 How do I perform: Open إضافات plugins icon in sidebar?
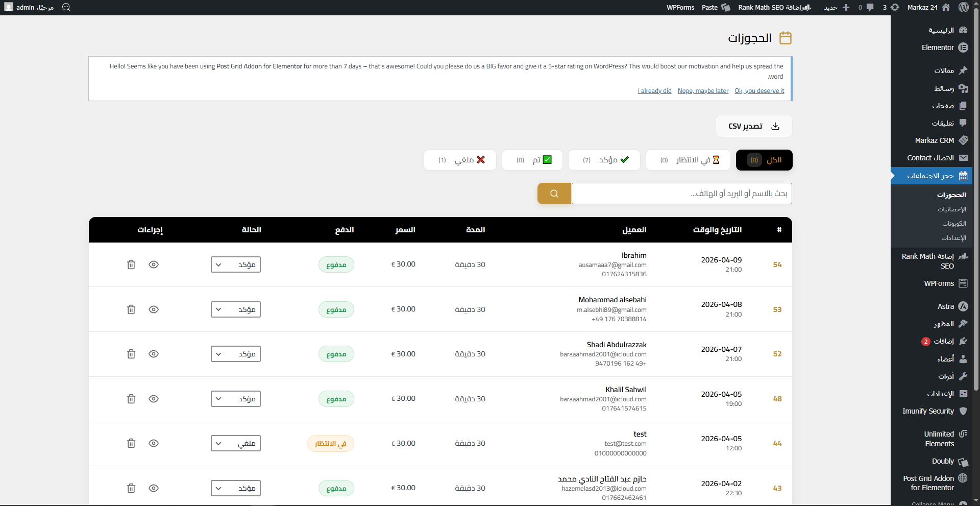[x=963, y=341]
